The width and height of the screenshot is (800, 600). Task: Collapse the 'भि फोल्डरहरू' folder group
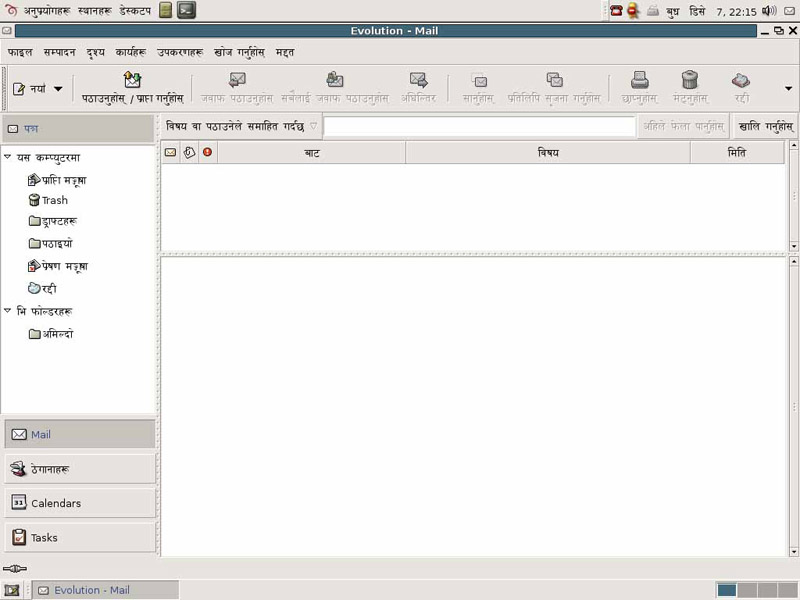(8, 311)
